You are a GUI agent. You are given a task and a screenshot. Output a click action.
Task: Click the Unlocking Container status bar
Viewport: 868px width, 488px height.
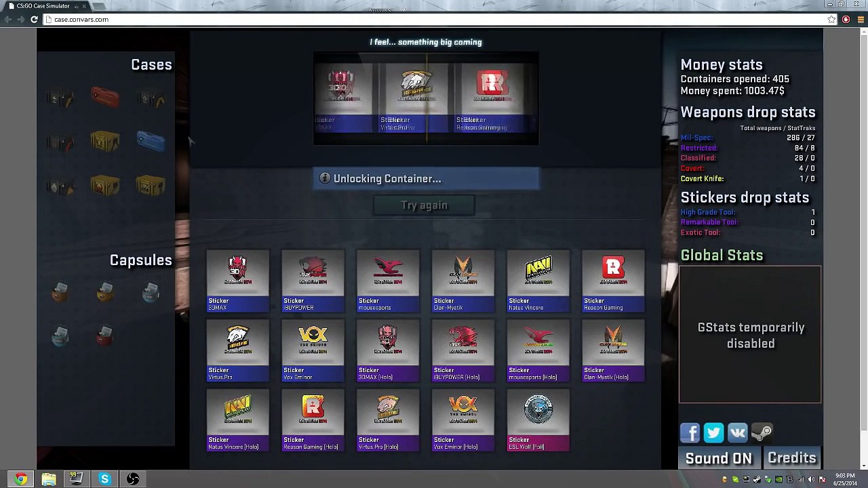[426, 179]
